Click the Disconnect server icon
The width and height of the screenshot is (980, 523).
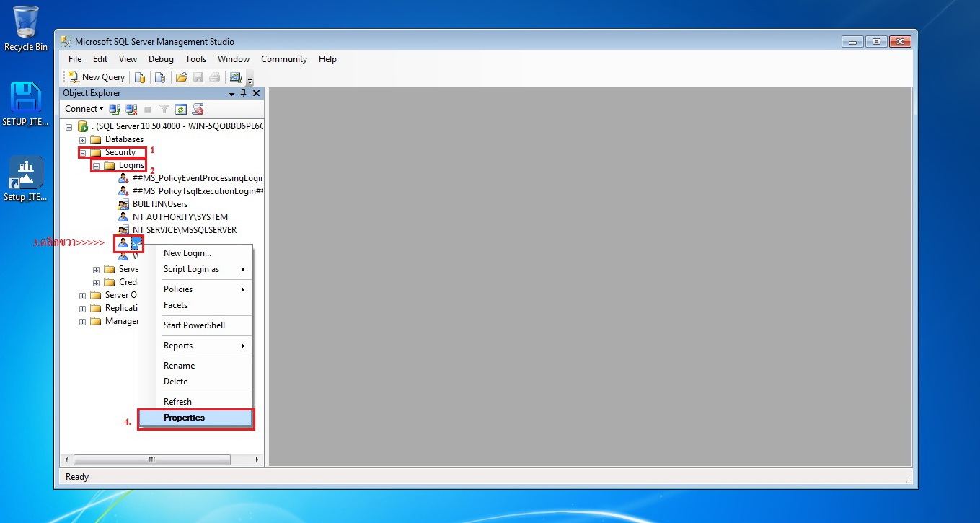click(131, 109)
